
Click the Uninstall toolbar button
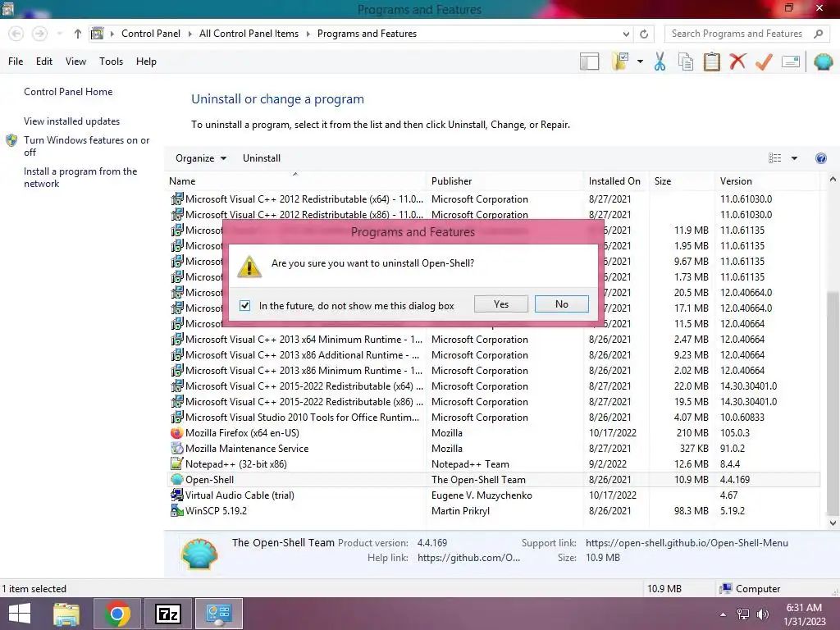262,158
